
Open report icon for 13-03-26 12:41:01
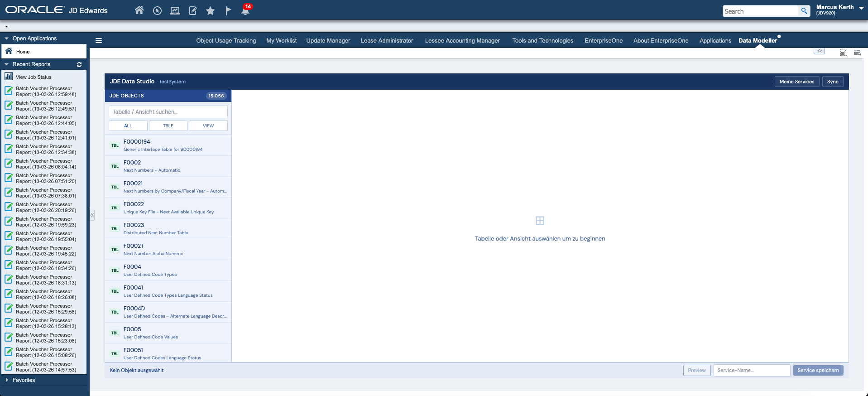pos(9,134)
